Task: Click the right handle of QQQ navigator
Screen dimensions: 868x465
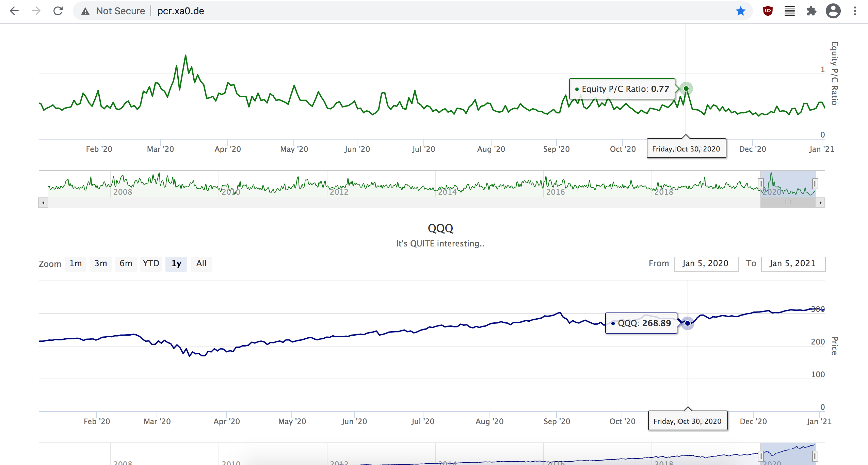Action: coord(815,456)
